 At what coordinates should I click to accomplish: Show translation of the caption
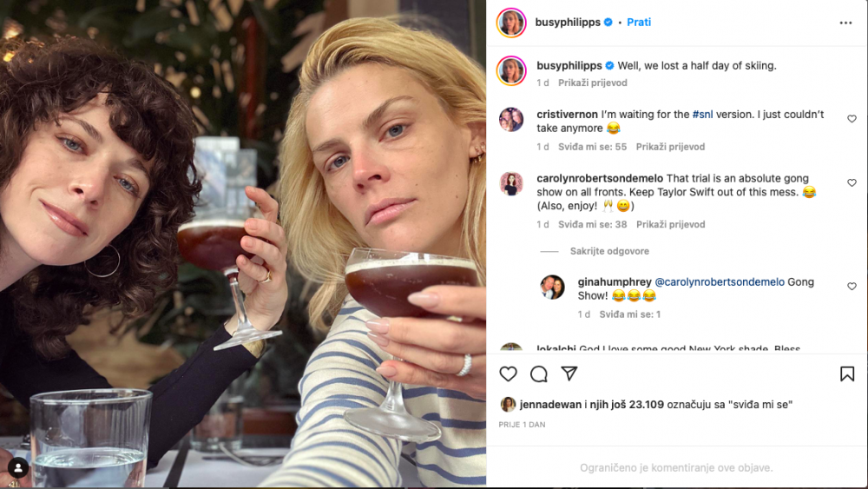(x=592, y=83)
